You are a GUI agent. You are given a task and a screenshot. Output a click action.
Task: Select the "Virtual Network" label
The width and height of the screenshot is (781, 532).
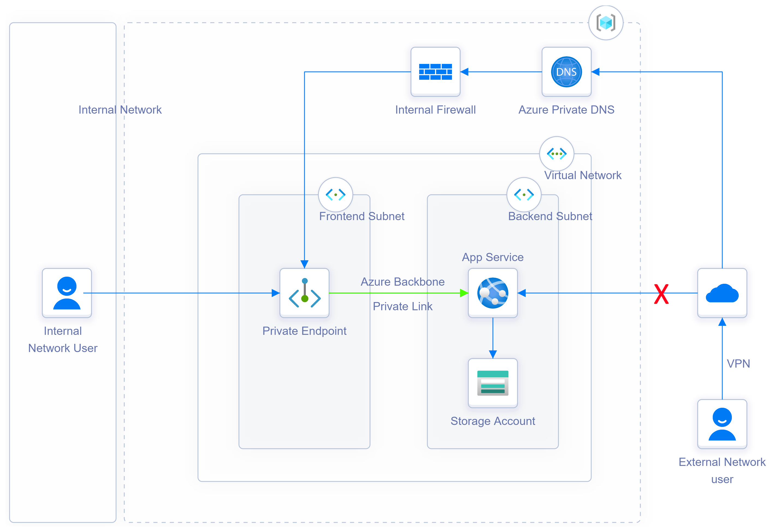tap(583, 175)
